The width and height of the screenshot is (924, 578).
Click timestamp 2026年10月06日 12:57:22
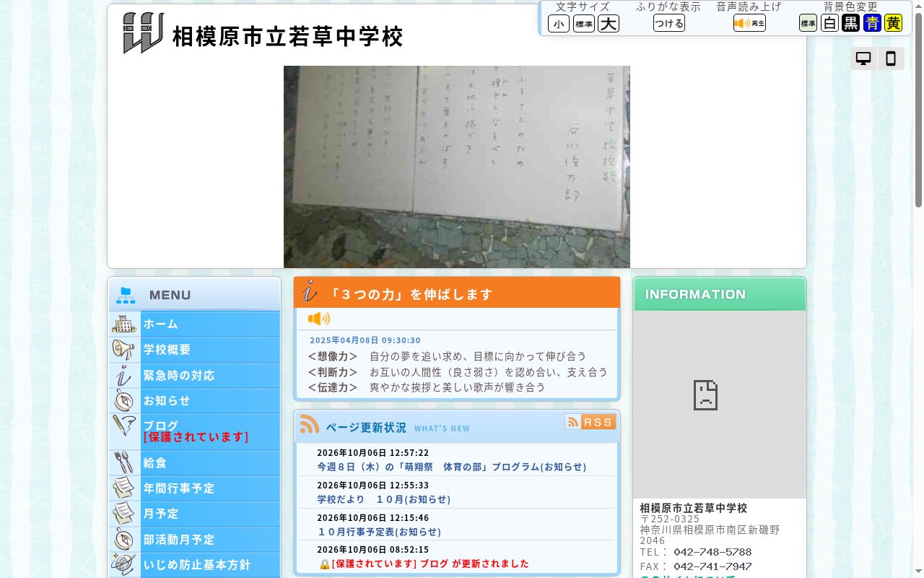373,453
